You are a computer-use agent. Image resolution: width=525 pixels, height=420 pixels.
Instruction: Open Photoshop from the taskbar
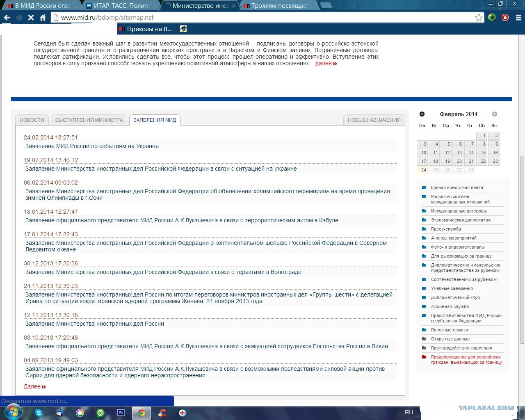pyautogui.click(x=121, y=413)
